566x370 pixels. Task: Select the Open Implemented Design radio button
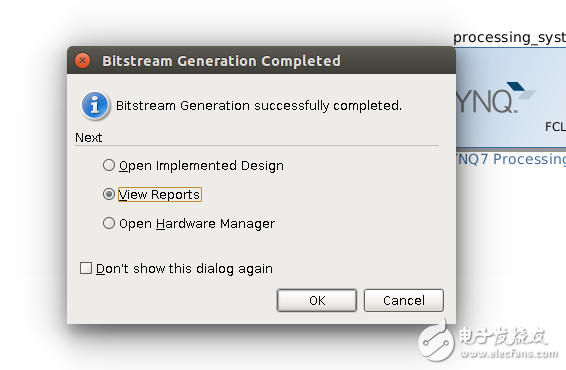pyautogui.click(x=109, y=165)
